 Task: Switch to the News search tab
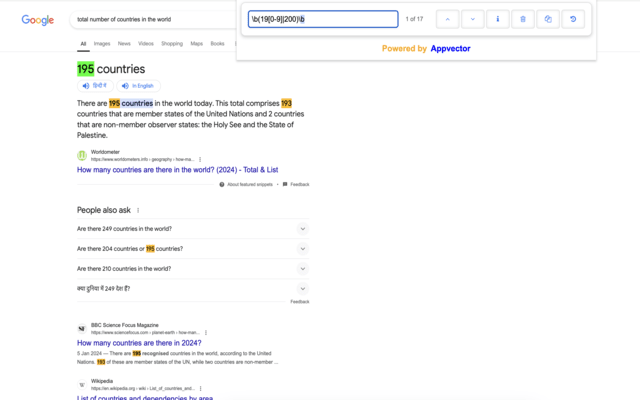(124, 44)
